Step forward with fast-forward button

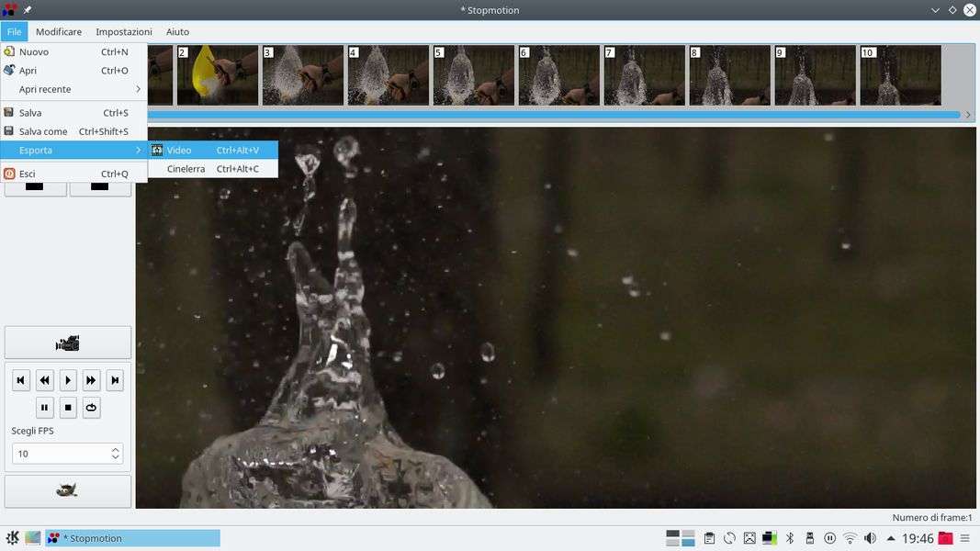(91, 380)
